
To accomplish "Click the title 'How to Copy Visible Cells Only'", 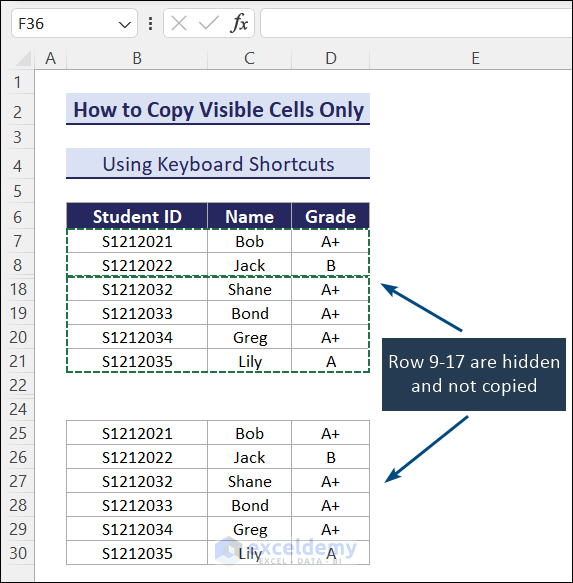I will pyautogui.click(x=218, y=109).
